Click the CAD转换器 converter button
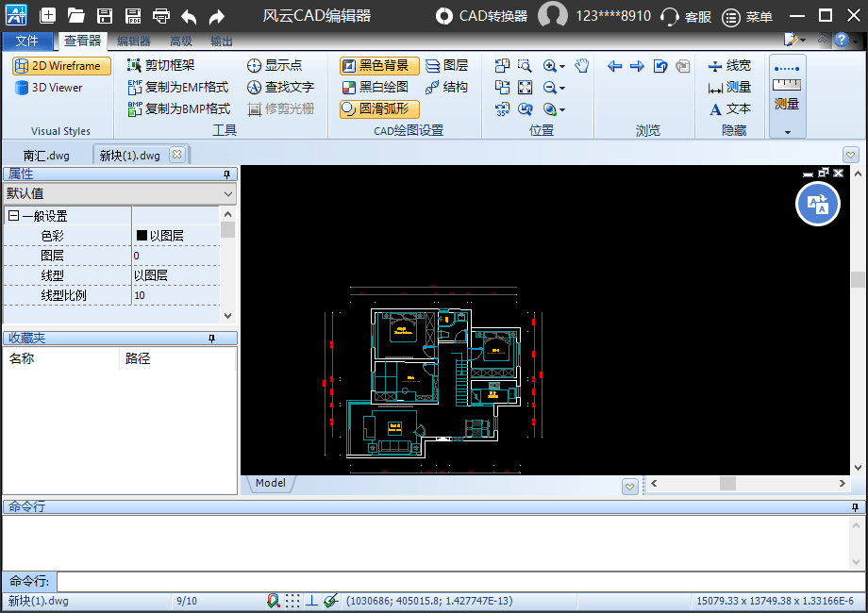Viewport: 868px width, 613px height. [481, 16]
